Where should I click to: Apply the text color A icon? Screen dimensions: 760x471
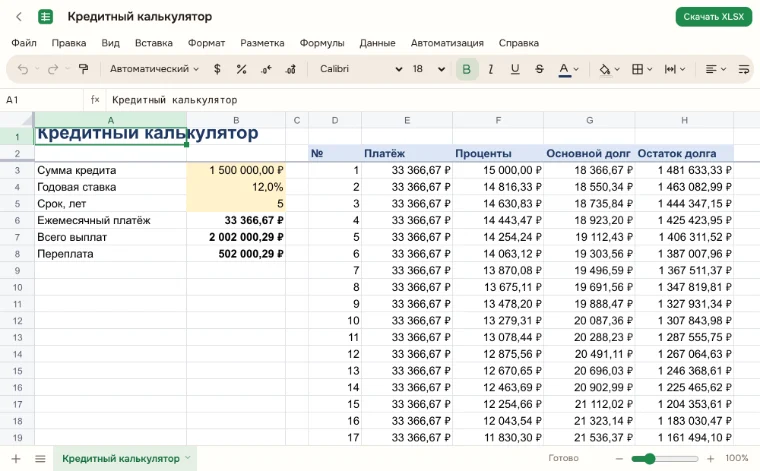(564, 70)
